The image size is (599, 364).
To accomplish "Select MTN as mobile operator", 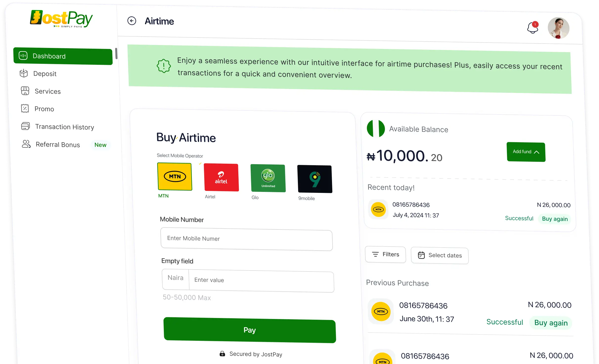I will 175,177.
